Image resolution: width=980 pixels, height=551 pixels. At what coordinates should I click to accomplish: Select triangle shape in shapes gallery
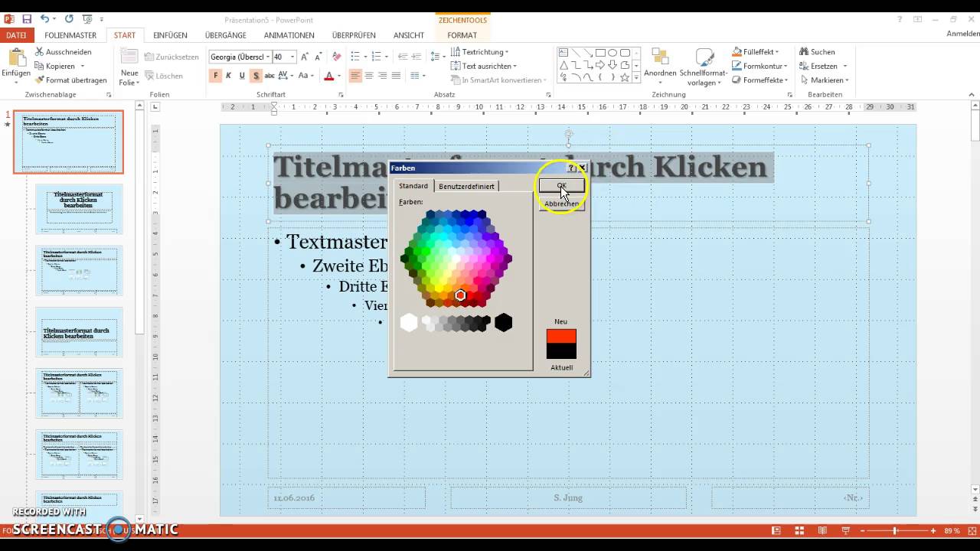tap(563, 65)
